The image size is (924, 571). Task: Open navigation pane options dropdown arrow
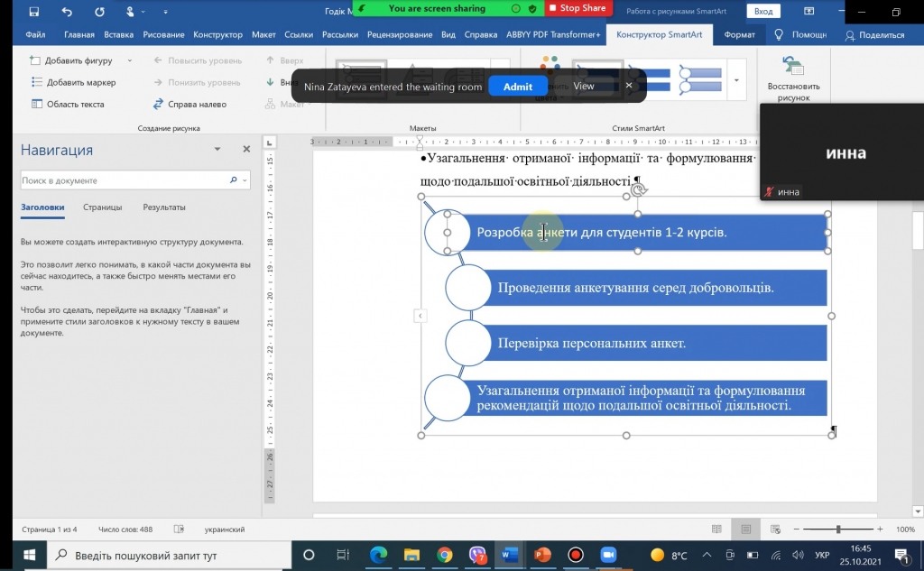(x=217, y=149)
